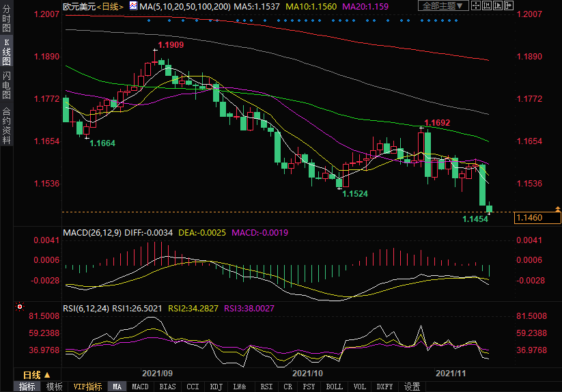Click the 设置 settings button
The image size is (562, 392).
click(x=412, y=387)
